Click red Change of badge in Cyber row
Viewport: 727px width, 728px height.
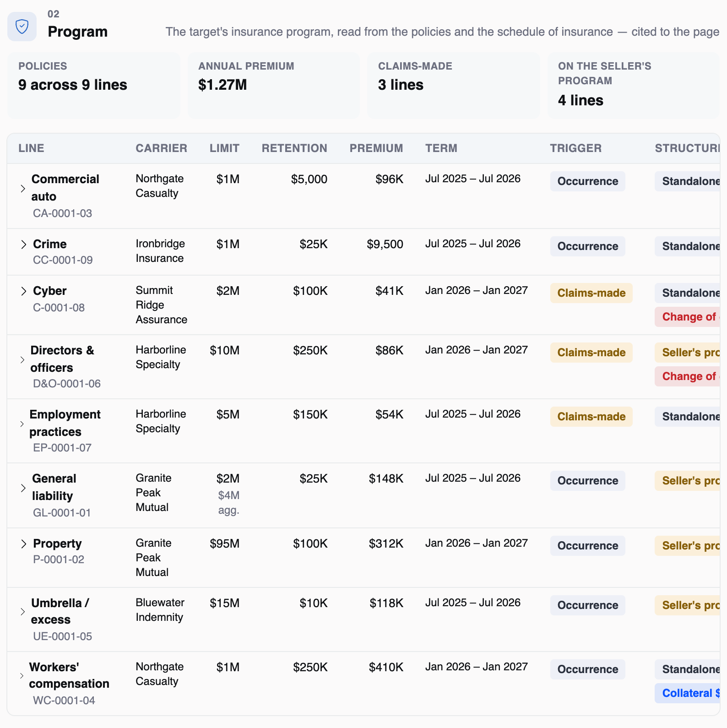[688, 317]
